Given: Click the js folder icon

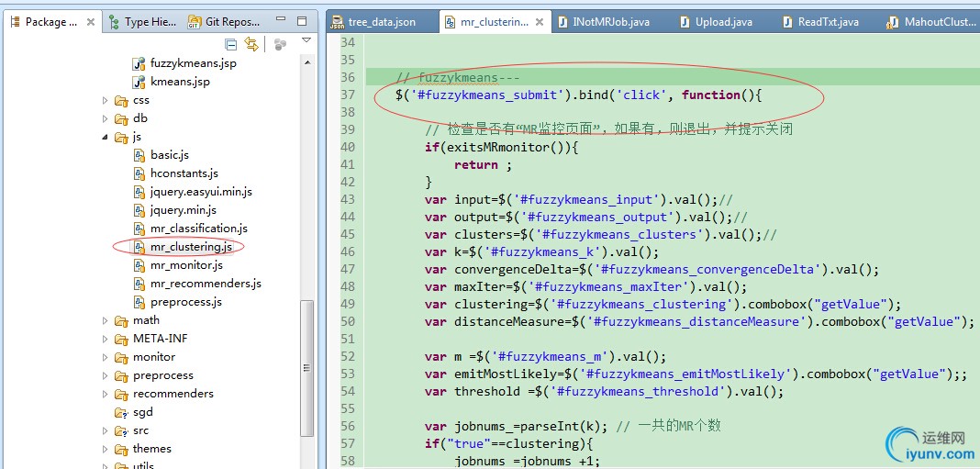Looking at the screenshot, I should (121, 137).
